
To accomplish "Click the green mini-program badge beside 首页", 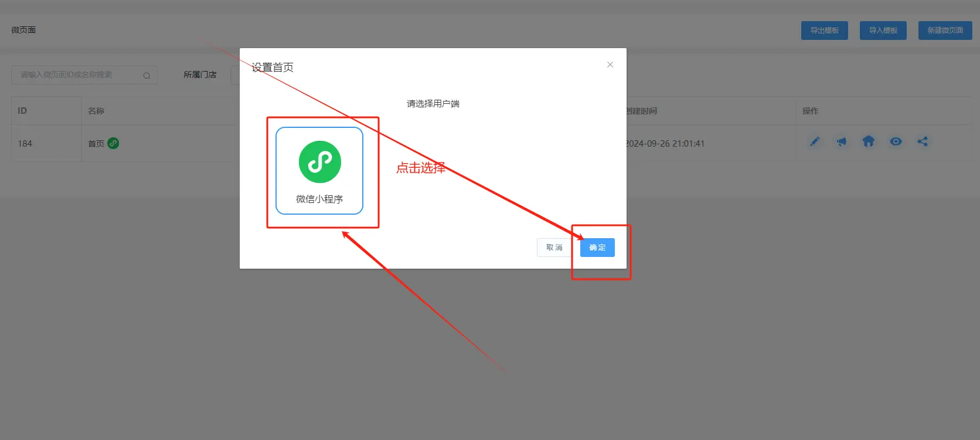I will tap(113, 143).
